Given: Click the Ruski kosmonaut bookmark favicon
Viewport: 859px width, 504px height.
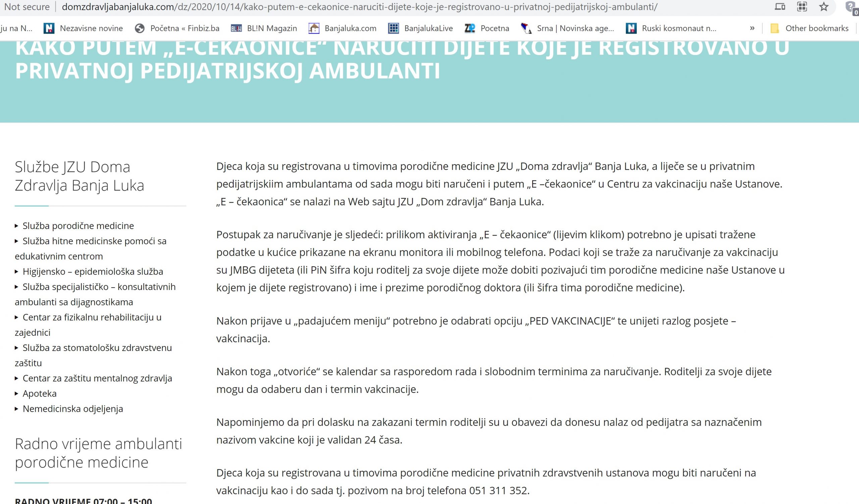Looking at the screenshot, I should (x=631, y=28).
